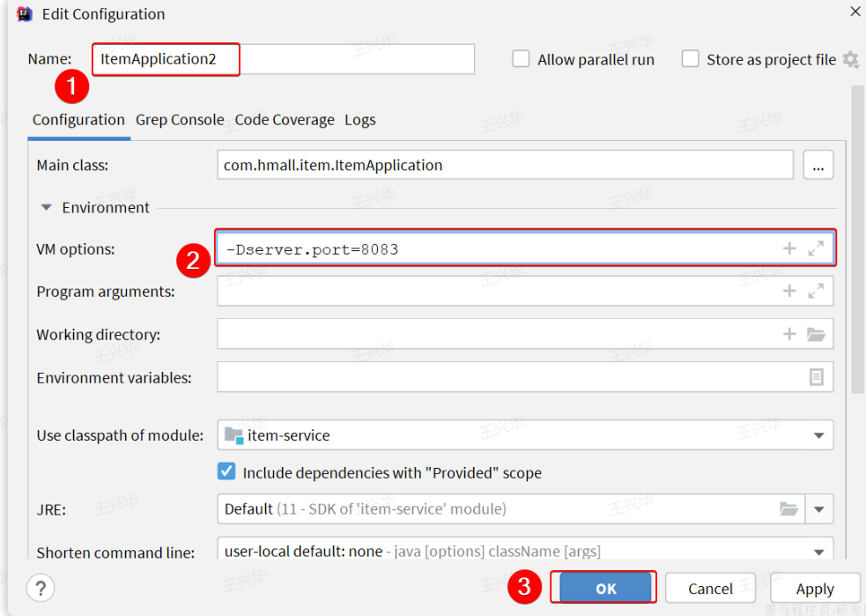Uncheck Include dependencies with "Provided" scope
Image resolution: width=866 pixels, height=616 pixels.
click(227, 472)
